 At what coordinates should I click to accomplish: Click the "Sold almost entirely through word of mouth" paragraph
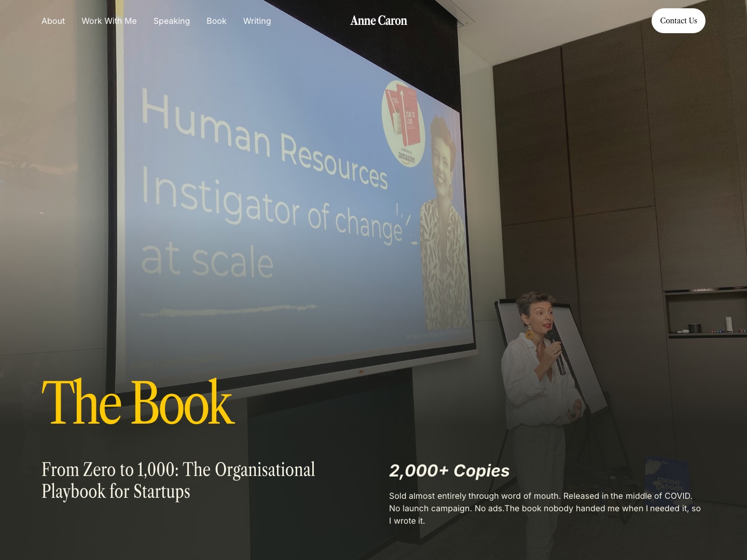coord(545,508)
